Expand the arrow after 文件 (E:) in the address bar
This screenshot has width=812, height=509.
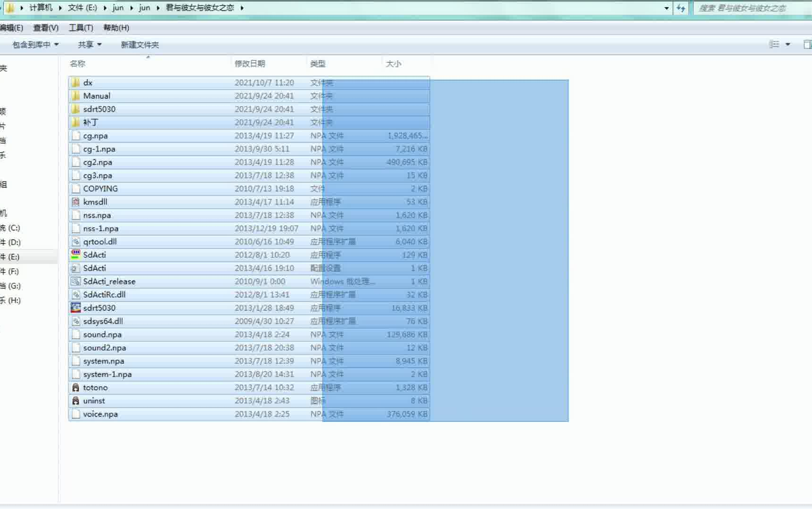click(105, 8)
